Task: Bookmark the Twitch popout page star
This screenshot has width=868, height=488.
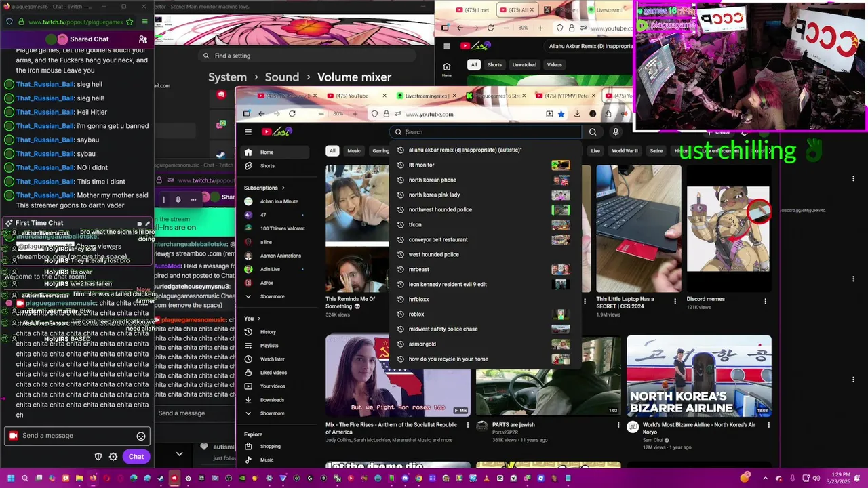Action: coord(130,22)
